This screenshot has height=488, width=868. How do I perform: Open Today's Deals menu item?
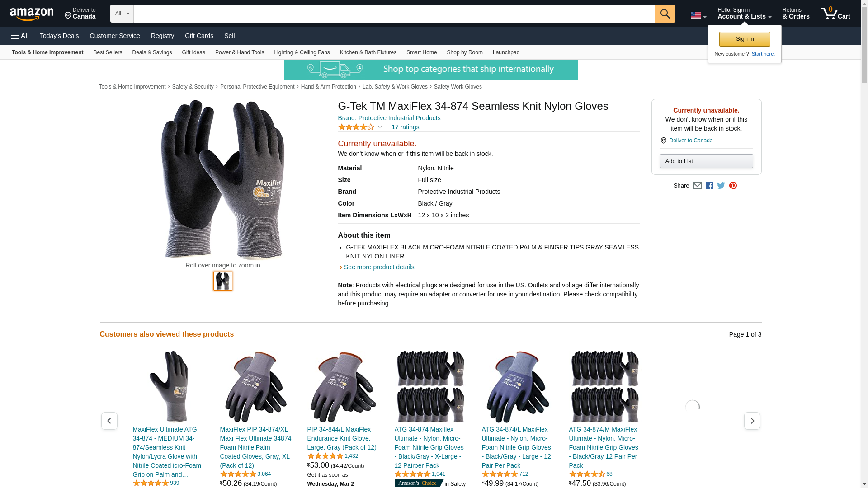[59, 36]
